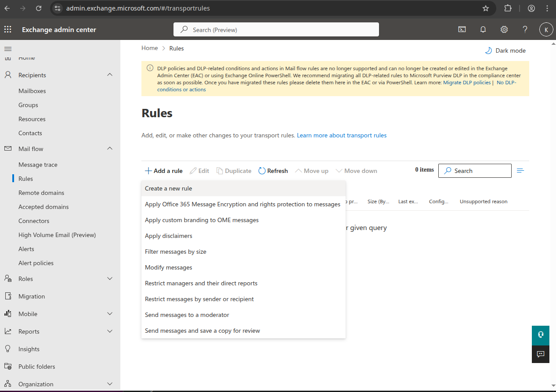556x392 pixels.
Task: Open the feedback chat widget
Action: pyautogui.click(x=541, y=354)
